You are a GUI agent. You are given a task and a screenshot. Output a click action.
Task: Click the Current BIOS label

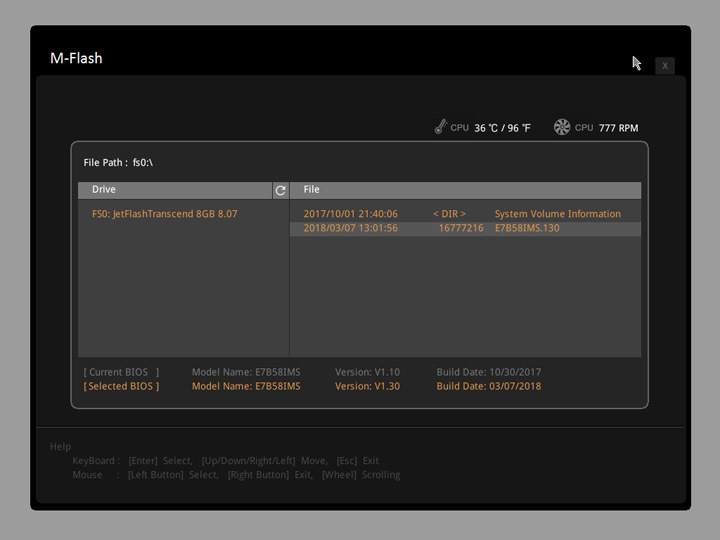[x=121, y=372]
